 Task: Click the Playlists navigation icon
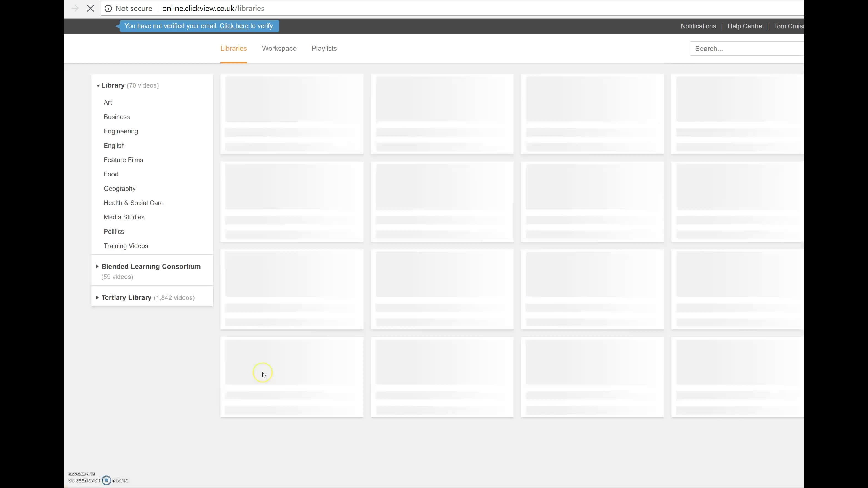tap(324, 48)
